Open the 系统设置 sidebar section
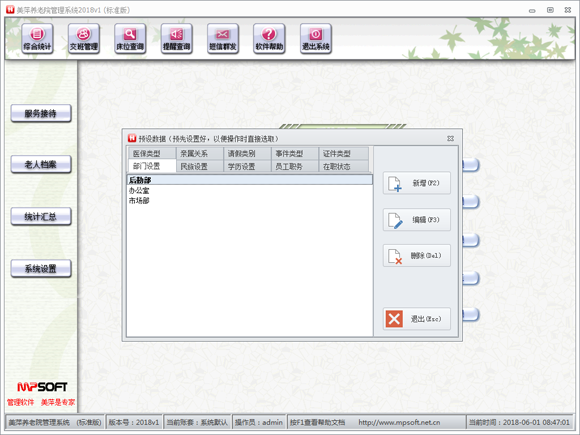580x435 pixels. click(x=41, y=269)
